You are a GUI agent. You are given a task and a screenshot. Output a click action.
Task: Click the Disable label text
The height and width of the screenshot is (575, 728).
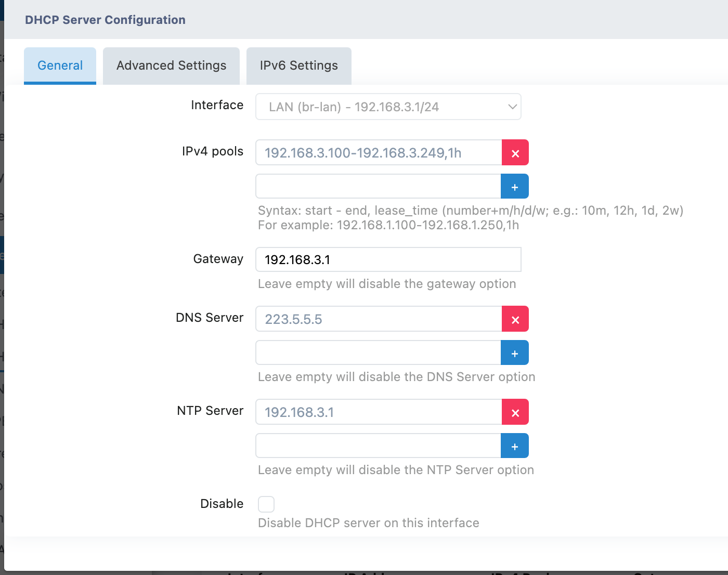pyautogui.click(x=222, y=504)
